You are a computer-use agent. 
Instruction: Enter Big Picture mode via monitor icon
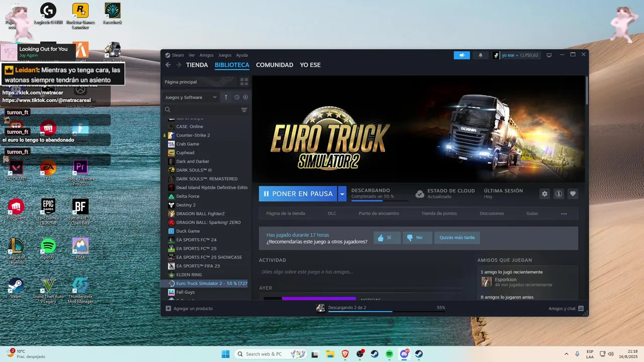tap(549, 55)
